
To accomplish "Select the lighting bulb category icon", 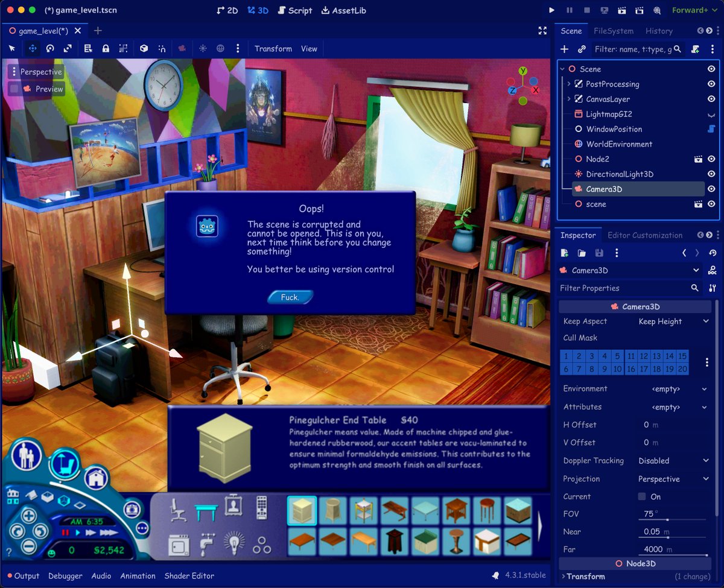I will point(233,543).
